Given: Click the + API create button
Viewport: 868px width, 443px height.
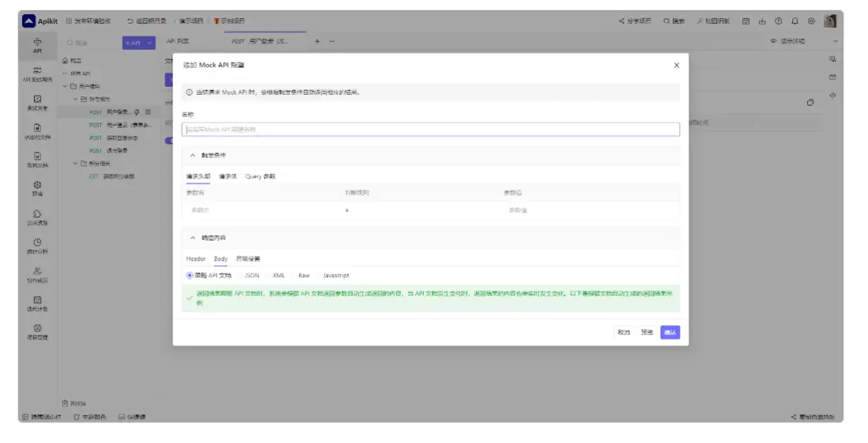Looking at the screenshot, I should (x=134, y=43).
